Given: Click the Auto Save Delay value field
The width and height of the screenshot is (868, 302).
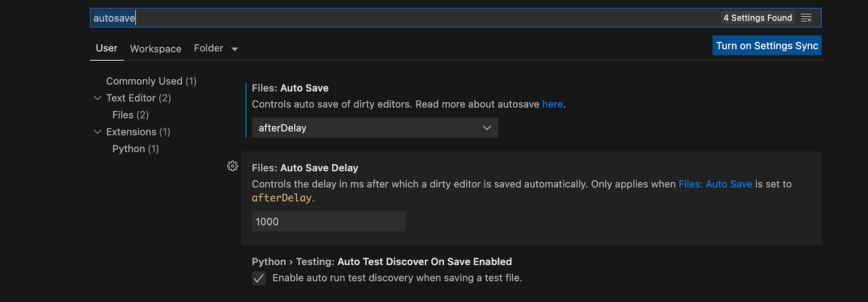Looking at the screenshot, I should 329,222.
